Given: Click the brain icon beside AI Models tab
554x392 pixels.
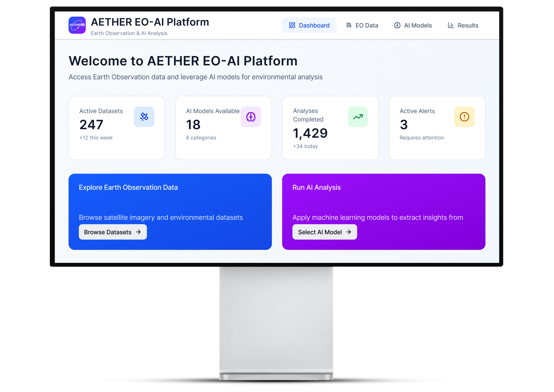Looking at the screenshot, I should click(397, 25).
